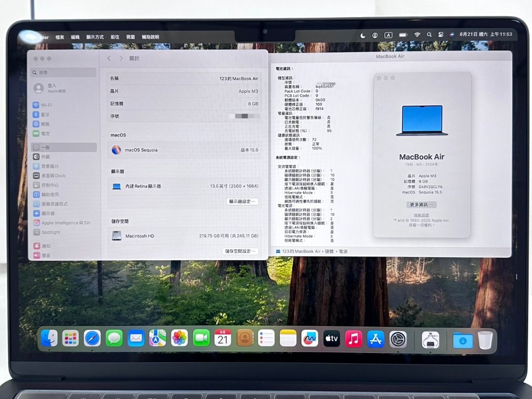Open the 輔助說明 help menu
Screen dimensions: 532x399
coord(150,37)
